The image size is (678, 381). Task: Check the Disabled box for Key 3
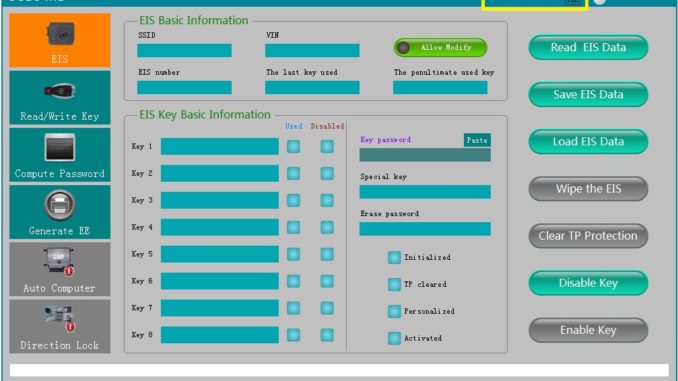pyautogui.click(x=327, y=201)
